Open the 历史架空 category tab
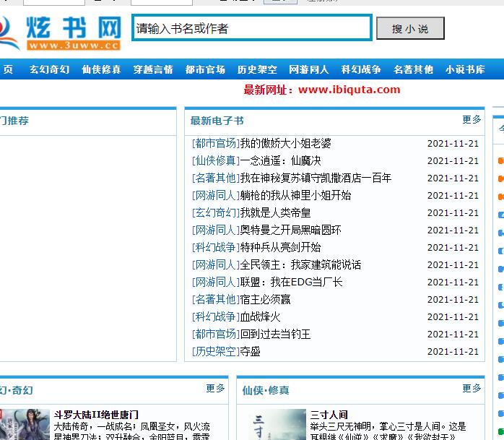Screen dimensions: 504x440 (257, 69)
